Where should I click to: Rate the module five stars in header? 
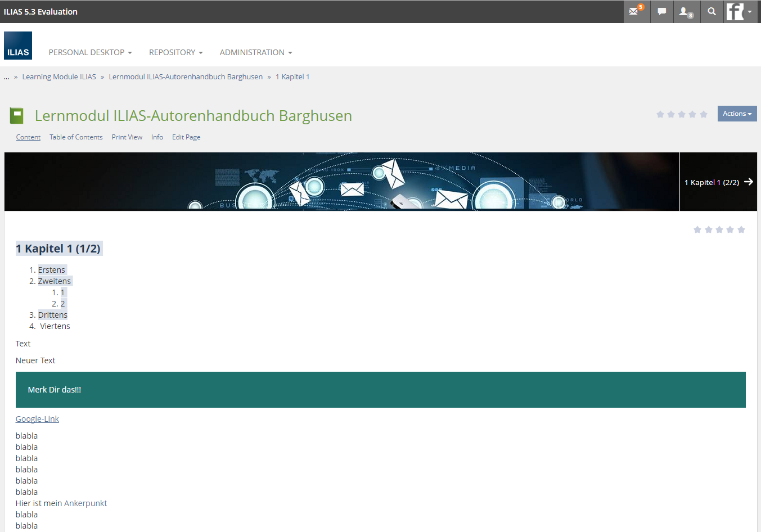coord(704,114)
